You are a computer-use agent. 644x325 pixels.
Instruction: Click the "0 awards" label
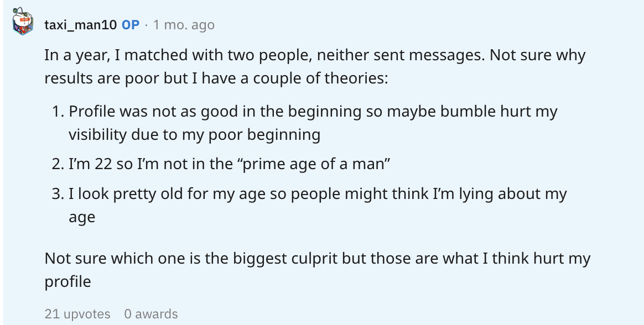151,314
